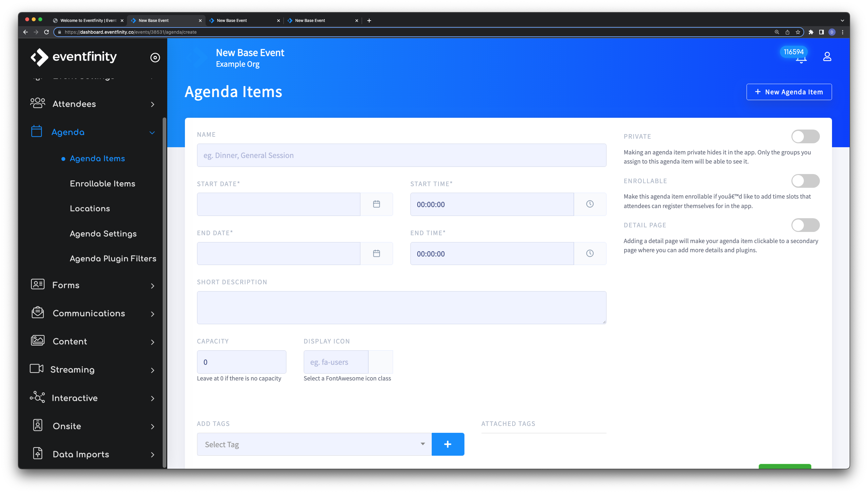Click the Streaming camera icon
Viewport: 868px width, 493px height.
pos(37,369)
